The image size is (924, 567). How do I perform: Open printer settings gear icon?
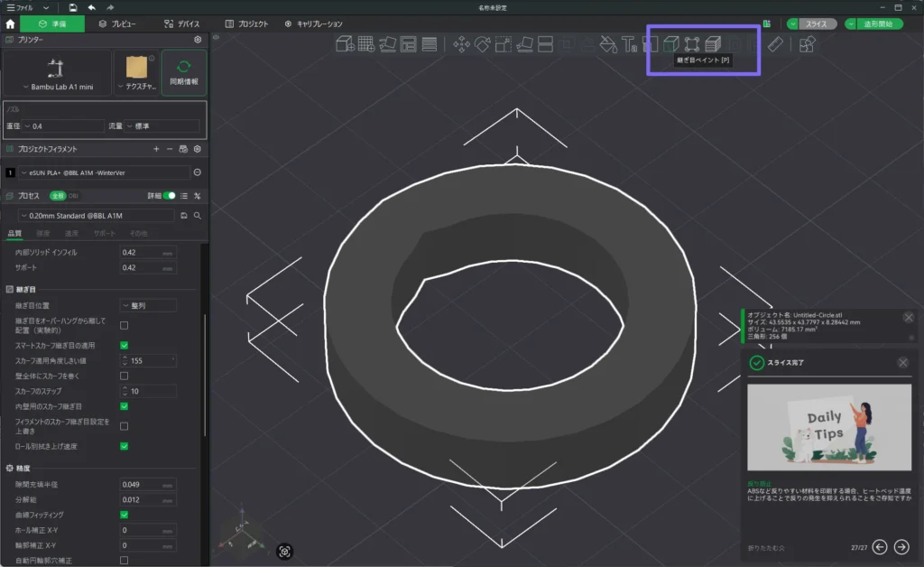click(x=198, y=40)
